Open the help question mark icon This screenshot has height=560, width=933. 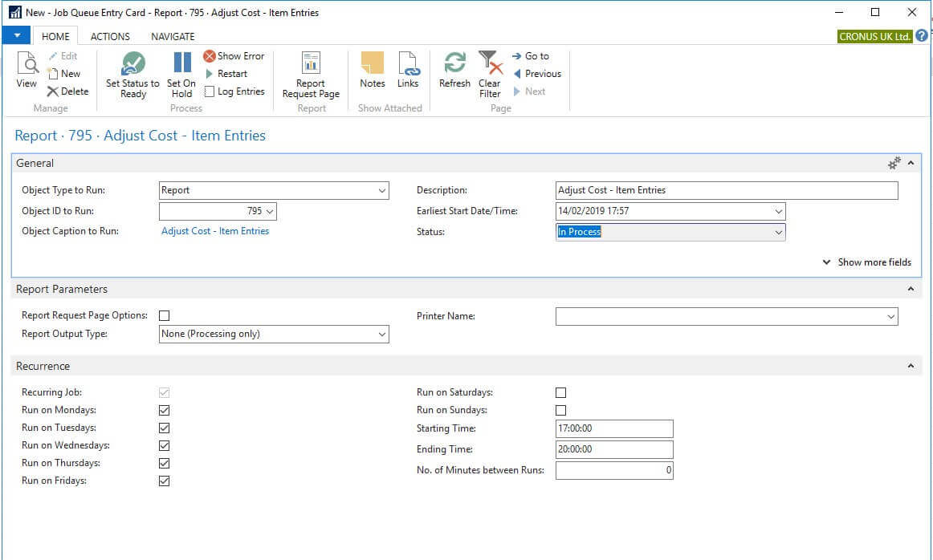pyautogui.click(x=922, y=36)
